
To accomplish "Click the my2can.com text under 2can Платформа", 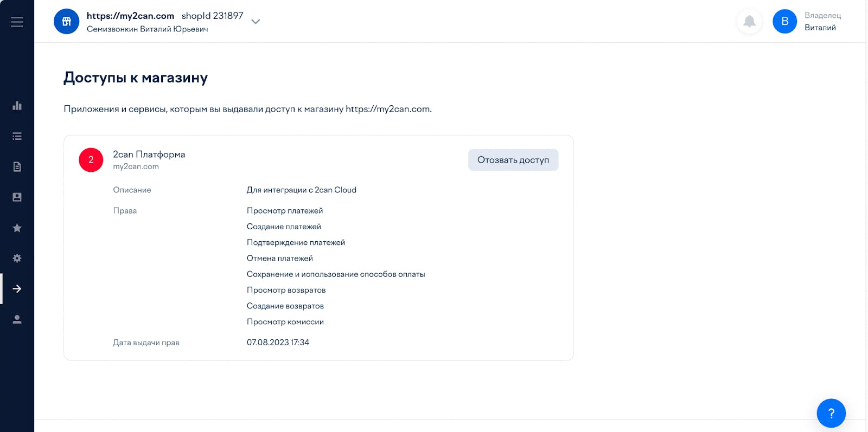I will pyautogui.click(x=136, y=166).
